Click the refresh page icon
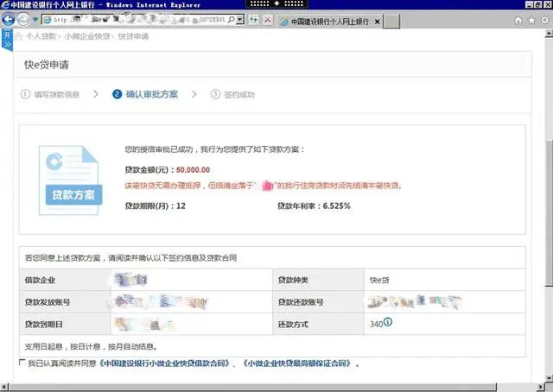 (253, 20)
